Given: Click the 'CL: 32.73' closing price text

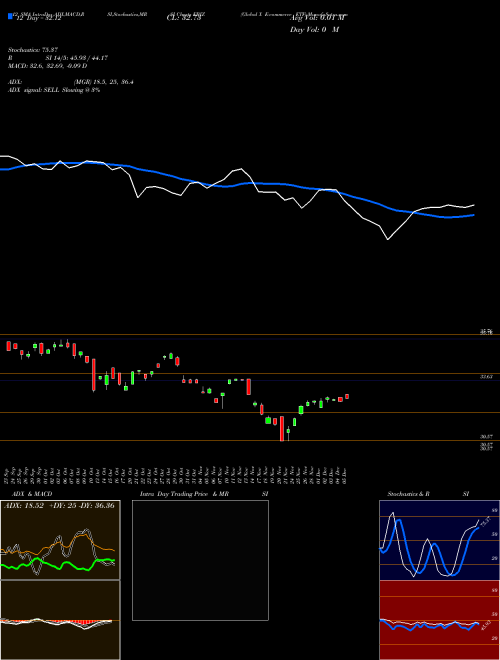Looking at the screenshot, I should click(184, 19).
